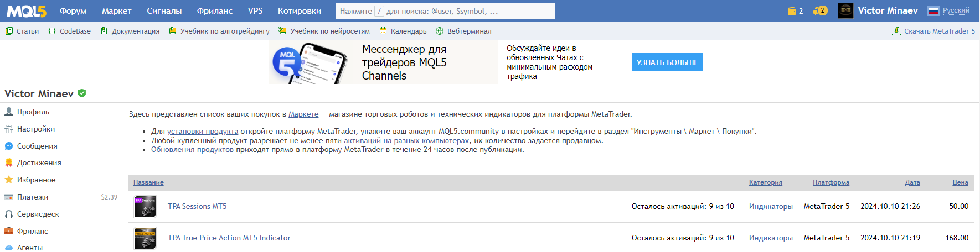Open Вебтерминал
This screenshot has width=980, height=252.
tap(470, 32)
